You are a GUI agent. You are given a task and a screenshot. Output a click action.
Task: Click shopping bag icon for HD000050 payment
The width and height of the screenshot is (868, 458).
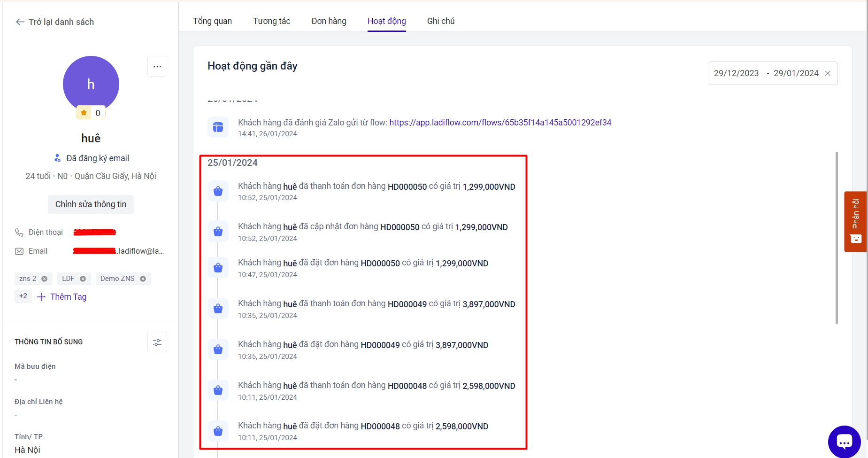click(218, 191)
